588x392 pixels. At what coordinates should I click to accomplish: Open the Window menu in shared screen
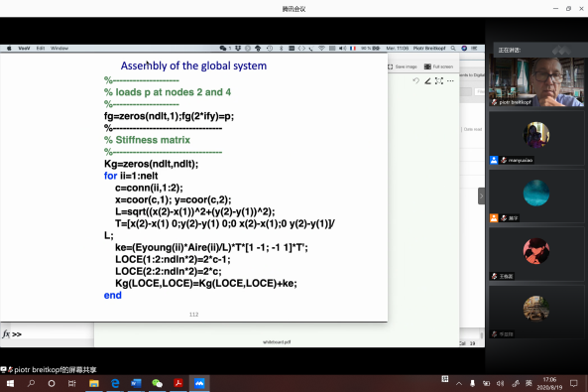(59, 48)
